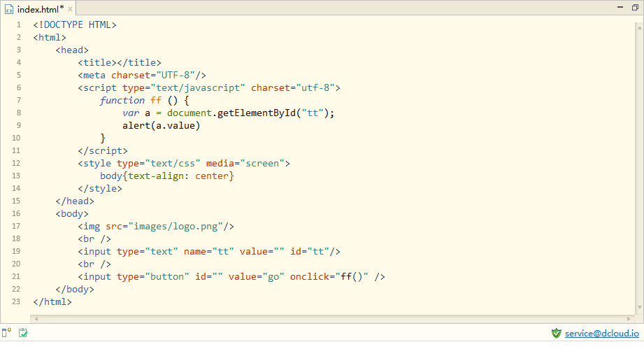Click the horizontal scrollbar left arrow
Screen dimensions: 644x349
click(x=36, y=319)
